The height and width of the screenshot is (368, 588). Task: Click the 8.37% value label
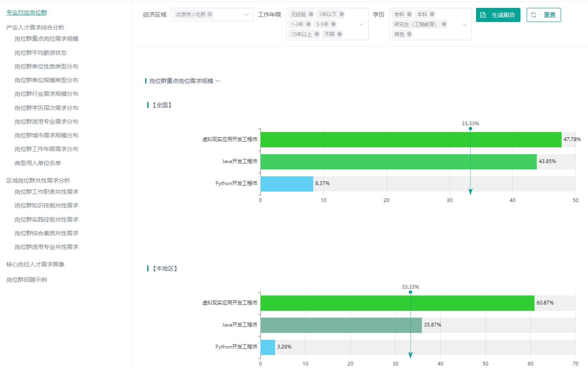click(322, 183)
